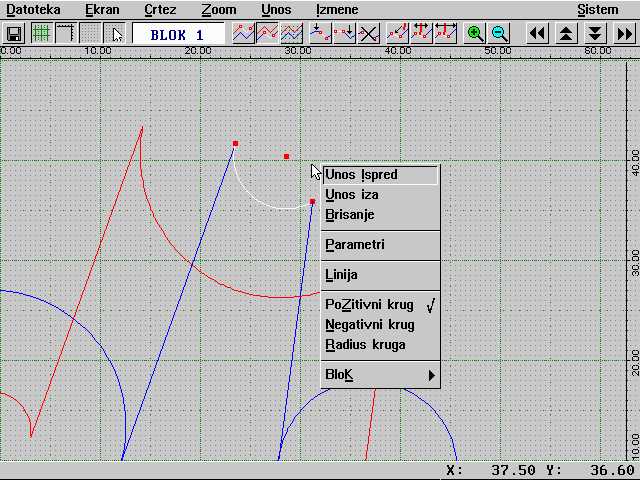The width and height of the screenshot is (640, 480).
Task: Select Linija in the context menu
Action: point(380,275)
